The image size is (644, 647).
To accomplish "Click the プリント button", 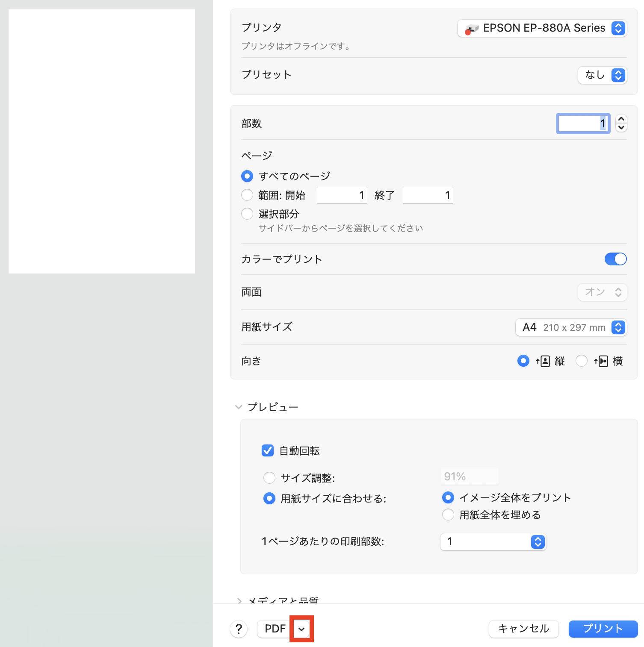I will pos(603,629).
